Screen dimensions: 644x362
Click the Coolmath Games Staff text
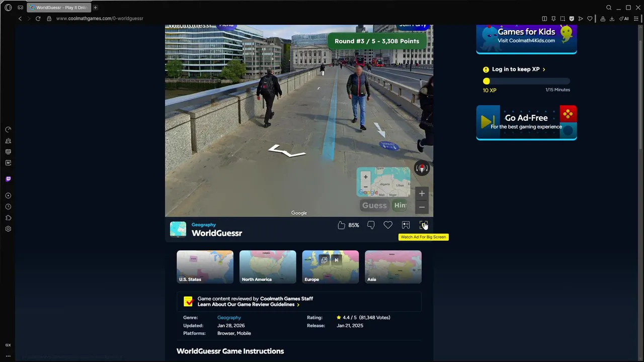click(286, 299)
